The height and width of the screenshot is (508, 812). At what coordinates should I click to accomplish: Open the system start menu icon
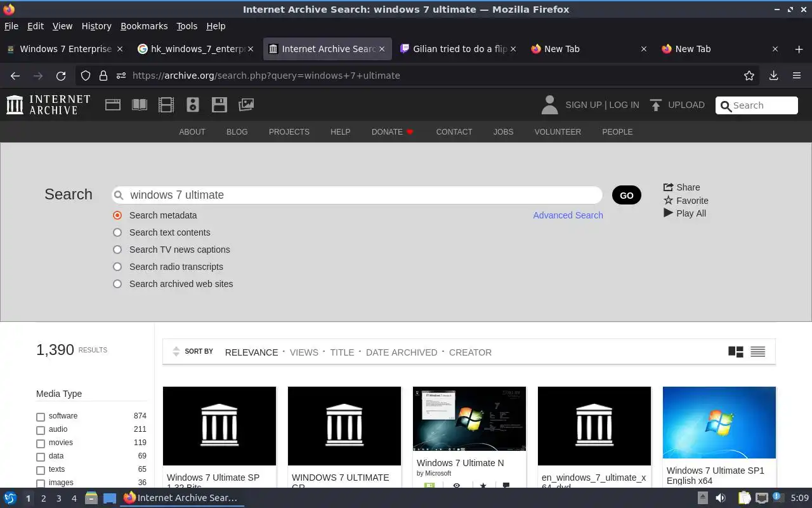point(10,498)
